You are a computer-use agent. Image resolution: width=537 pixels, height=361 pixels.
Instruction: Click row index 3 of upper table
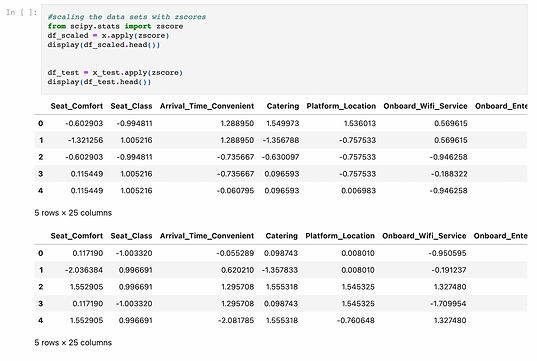click(41, 174)
